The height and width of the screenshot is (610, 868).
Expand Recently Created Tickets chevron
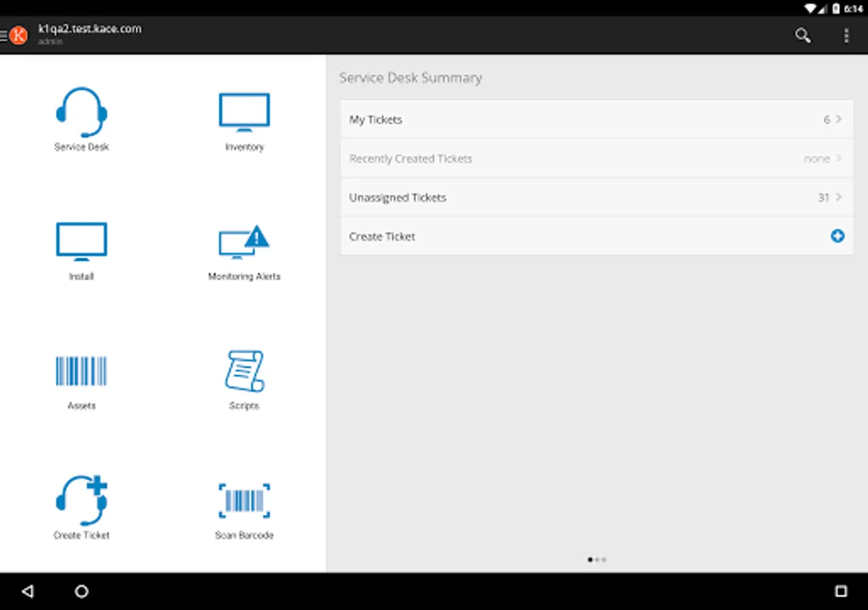pyautogui.click(x=839, y=158)
